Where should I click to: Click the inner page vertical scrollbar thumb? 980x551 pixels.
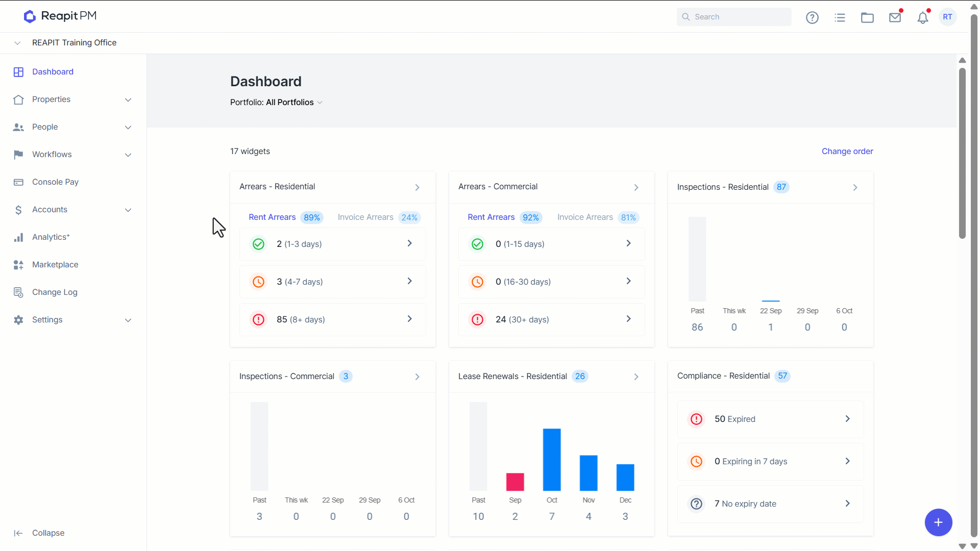click(962, 153)
